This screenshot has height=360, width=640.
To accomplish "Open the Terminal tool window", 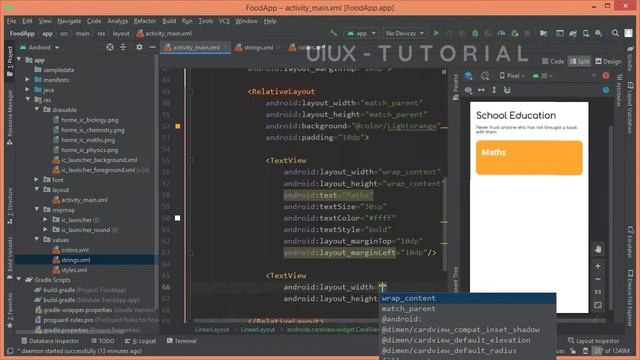I will (x=182, y=341).
